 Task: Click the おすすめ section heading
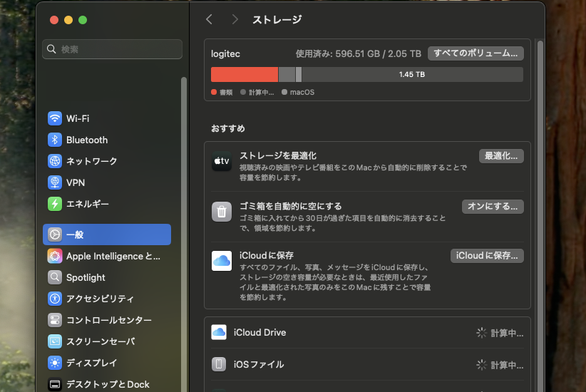pyautogui.click(x=228, y=128)
